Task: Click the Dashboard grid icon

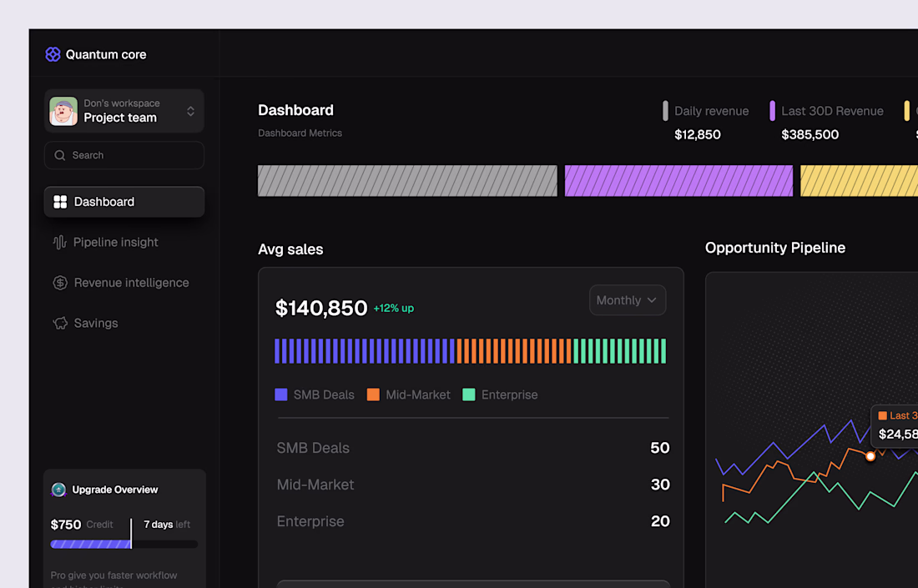Action: (x=60, y=202)
